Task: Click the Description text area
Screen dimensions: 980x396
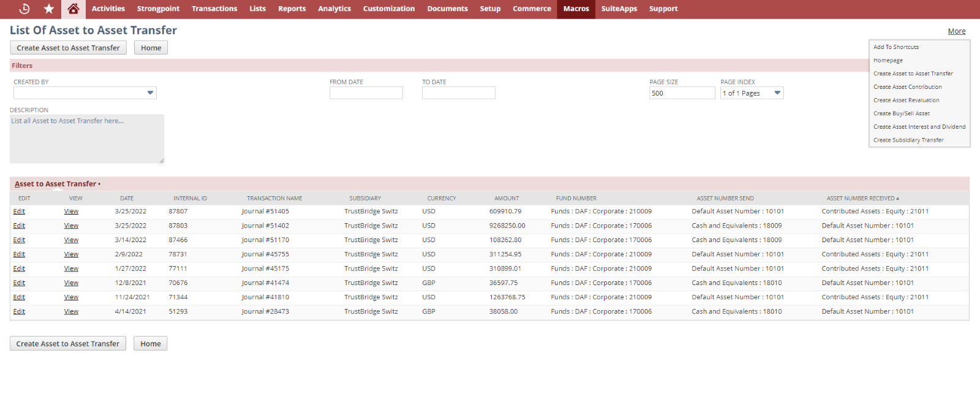Action: [x=86, y=139]
